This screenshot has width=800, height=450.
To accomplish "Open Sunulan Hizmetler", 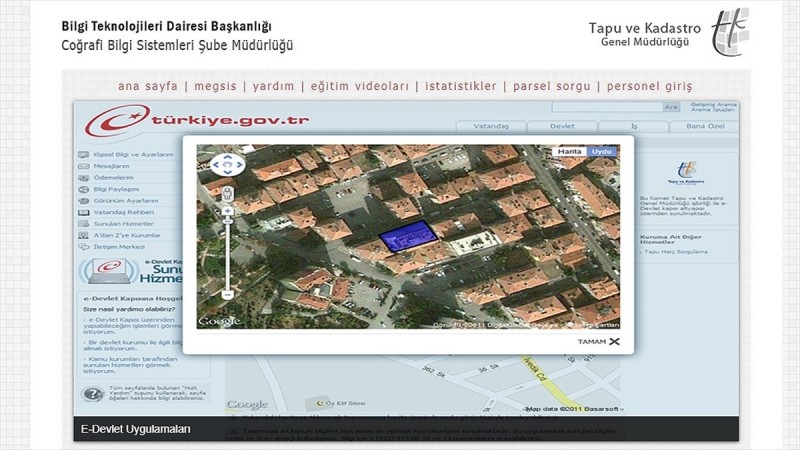I will click(123, 224).
